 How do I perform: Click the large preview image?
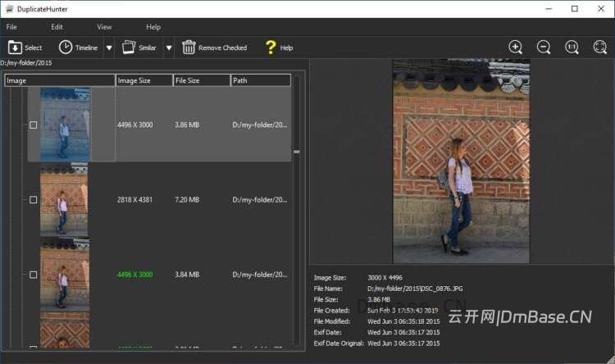461,162
